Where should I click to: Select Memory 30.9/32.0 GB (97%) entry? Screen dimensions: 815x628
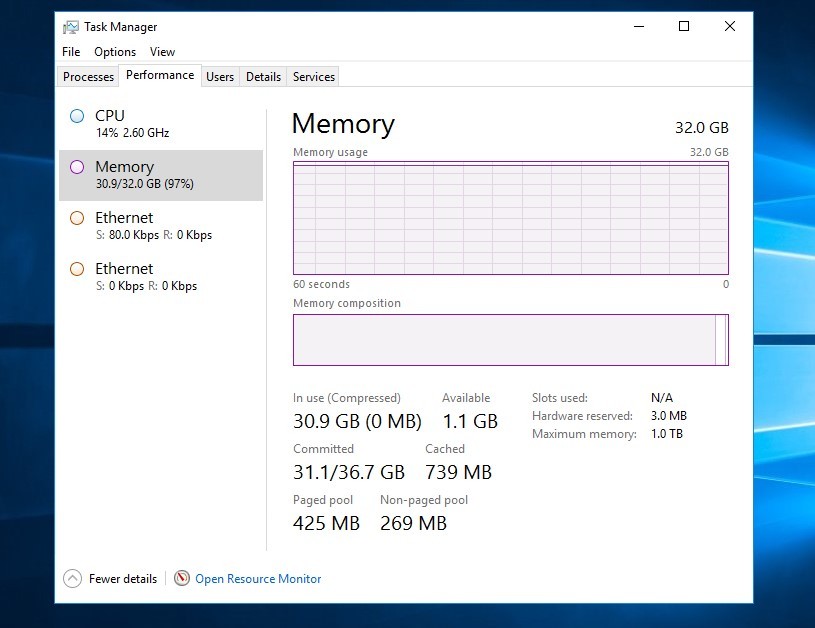[x=161, y=175]
